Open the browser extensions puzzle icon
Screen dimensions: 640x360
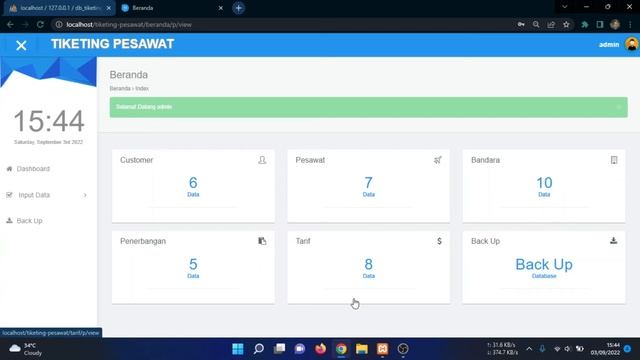[x=584, y=24]
